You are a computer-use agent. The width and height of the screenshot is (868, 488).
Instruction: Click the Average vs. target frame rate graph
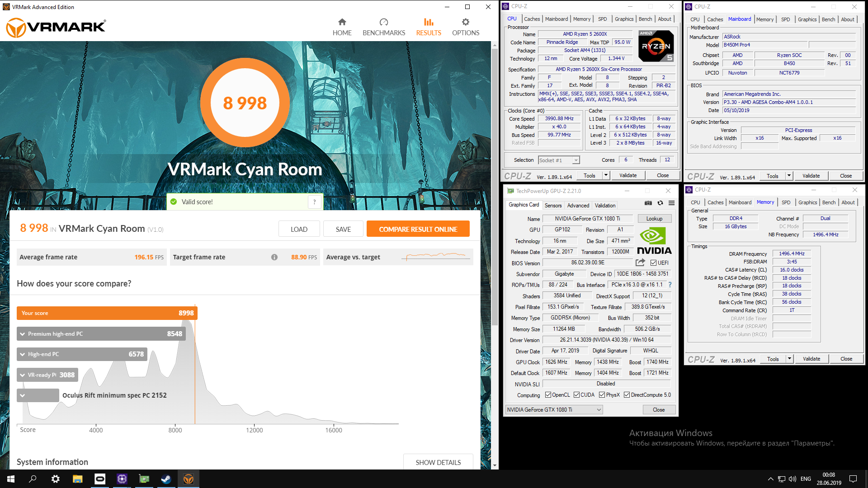pyautogui.click(x=436, y=257)
